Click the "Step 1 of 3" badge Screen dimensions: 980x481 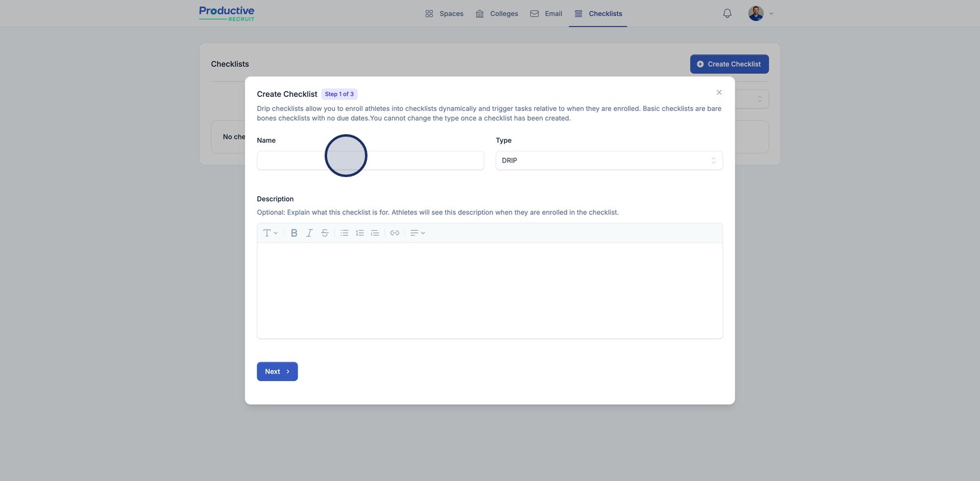[x=339, y=94]
